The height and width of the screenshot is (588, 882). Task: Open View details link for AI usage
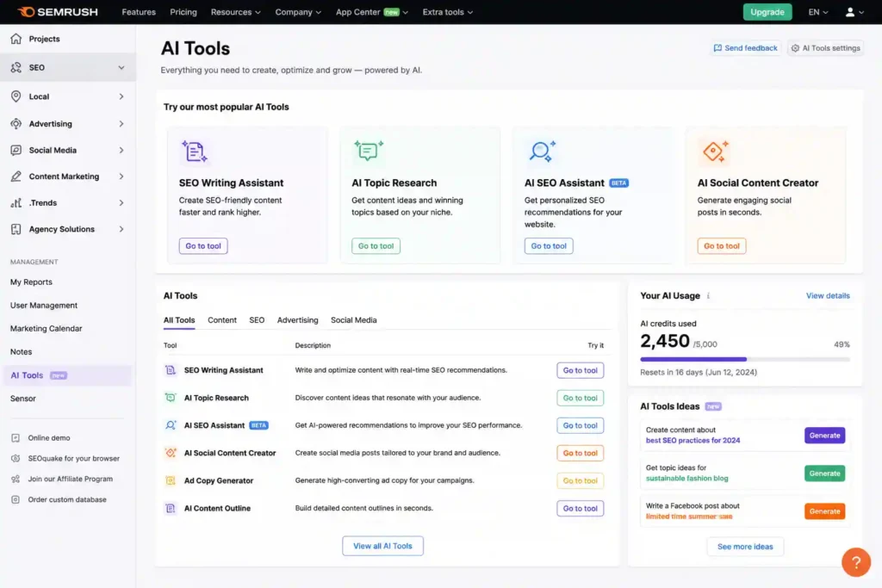click(x=828, y=295)
